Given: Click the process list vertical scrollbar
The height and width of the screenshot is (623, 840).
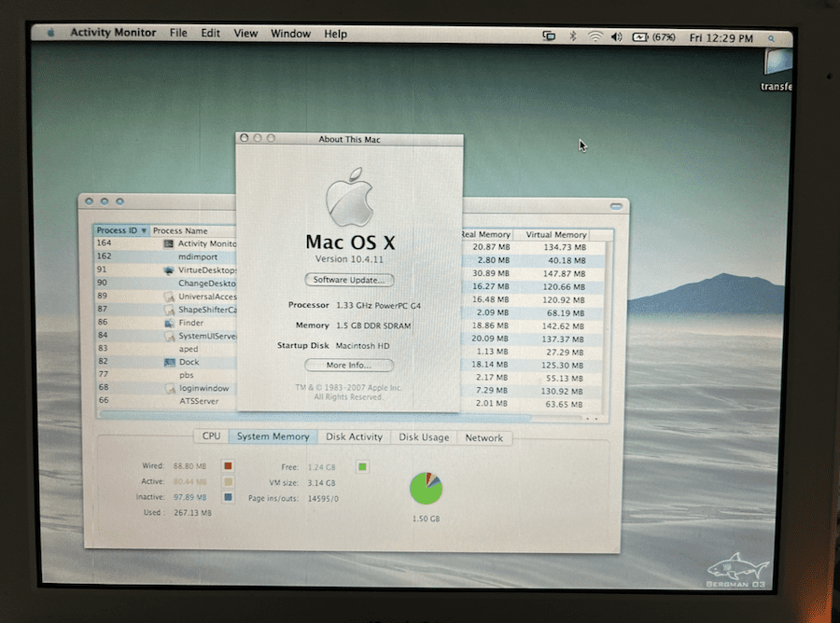Looking at the screenshot, I should pos(608,326).
